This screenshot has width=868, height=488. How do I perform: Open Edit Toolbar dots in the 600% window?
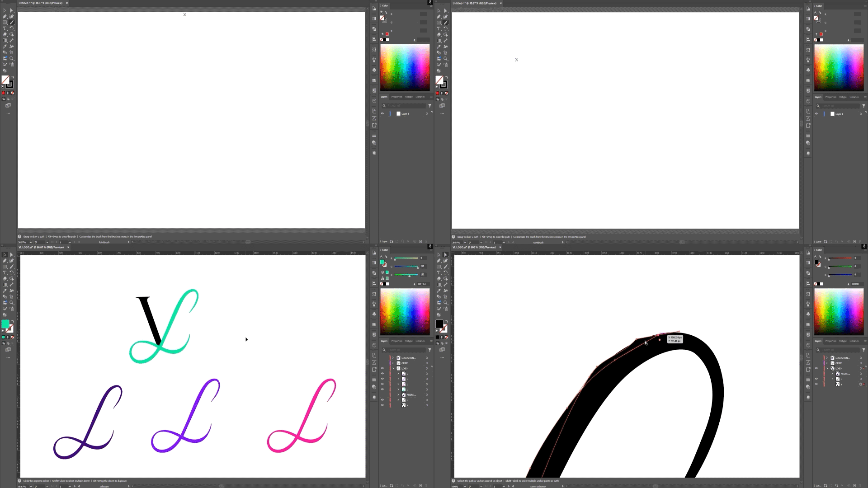pos(442,357)
